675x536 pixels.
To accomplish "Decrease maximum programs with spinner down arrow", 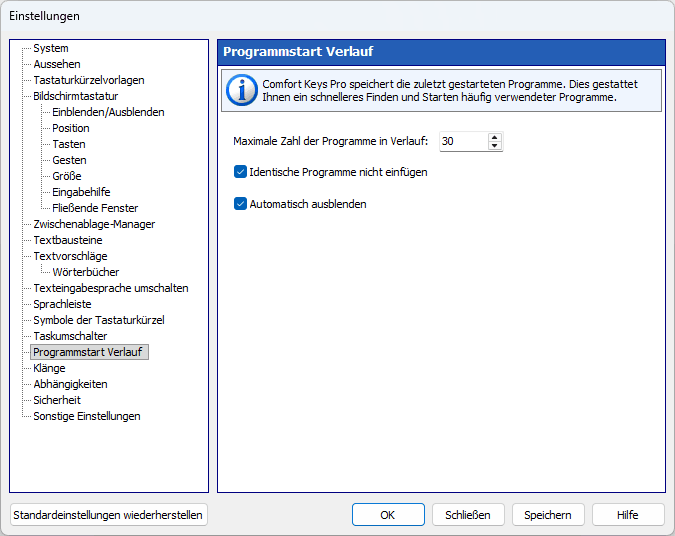I will click(495, 146).
